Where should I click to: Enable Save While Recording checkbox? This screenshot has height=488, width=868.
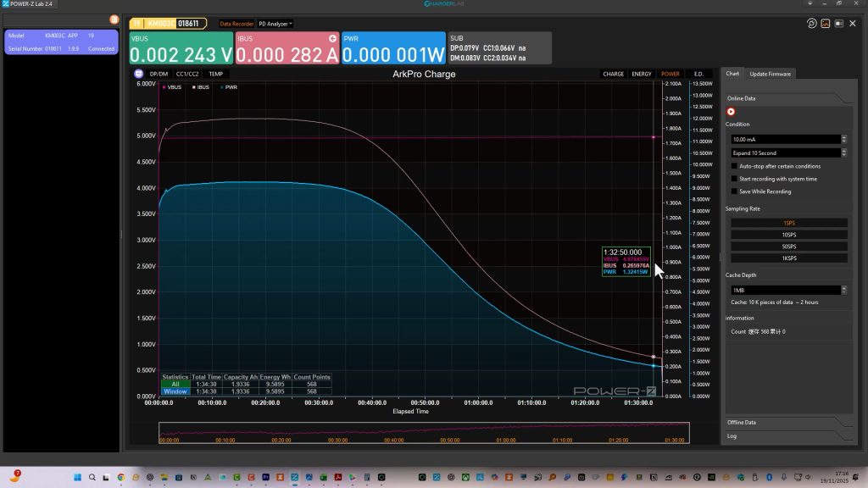(734, 191)
